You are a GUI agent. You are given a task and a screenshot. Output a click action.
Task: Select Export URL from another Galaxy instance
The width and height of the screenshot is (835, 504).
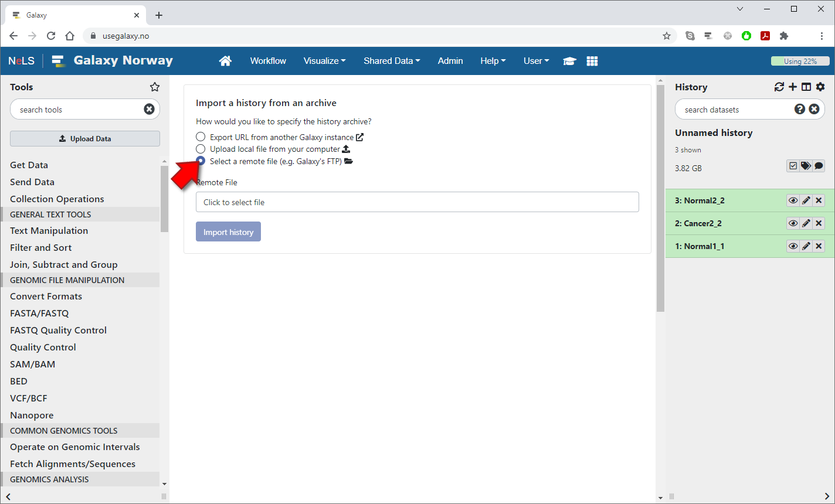click(x=201, y=137)
